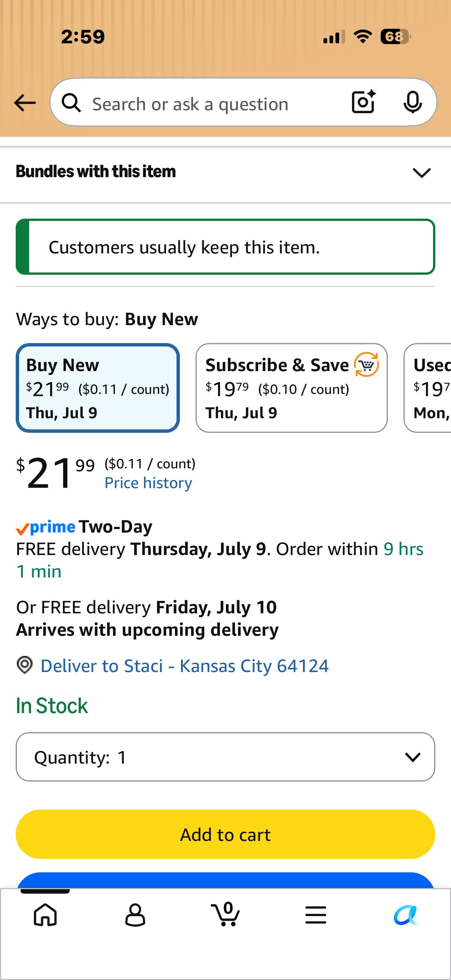Open Price history link
This screenshot has width=451, height=980.
coord(148,483)
